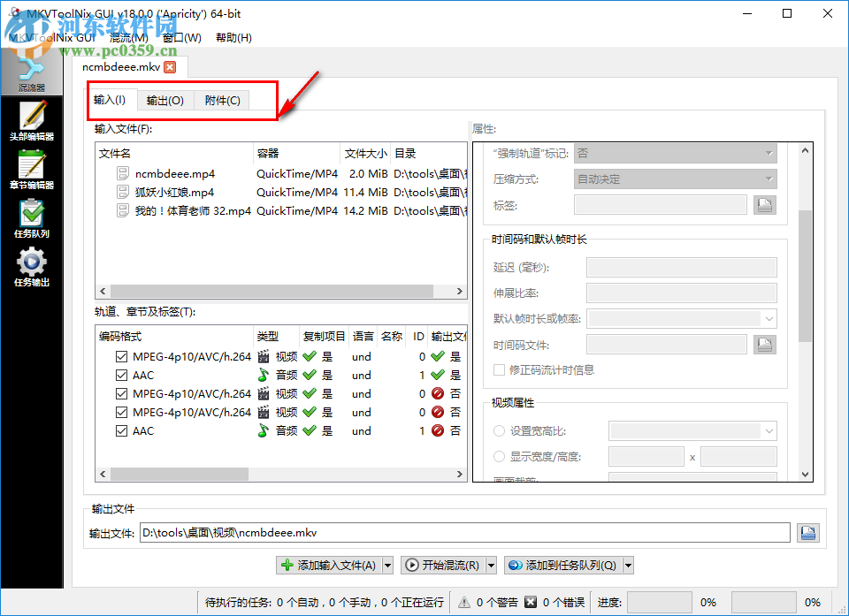Switch to 任务队列 in sidebar
The width and height of the screenshot is (849, 616).
[x=32, y=217]
